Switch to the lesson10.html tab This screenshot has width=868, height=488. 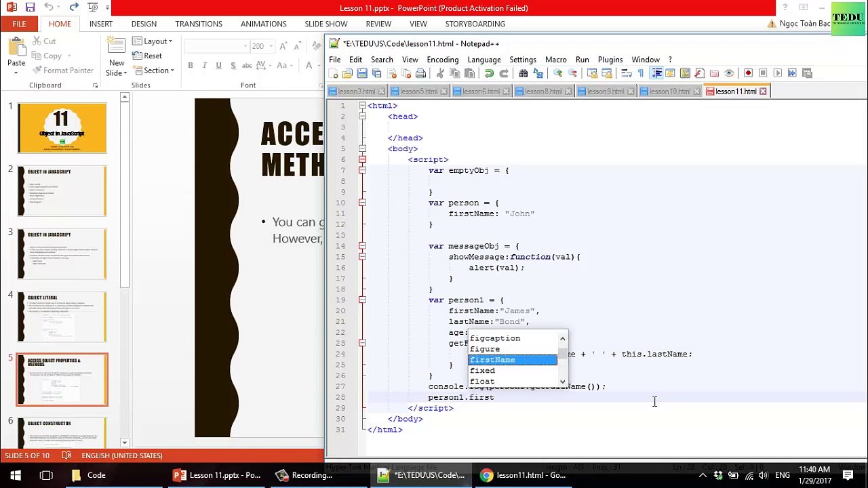(x=670, y=91)
